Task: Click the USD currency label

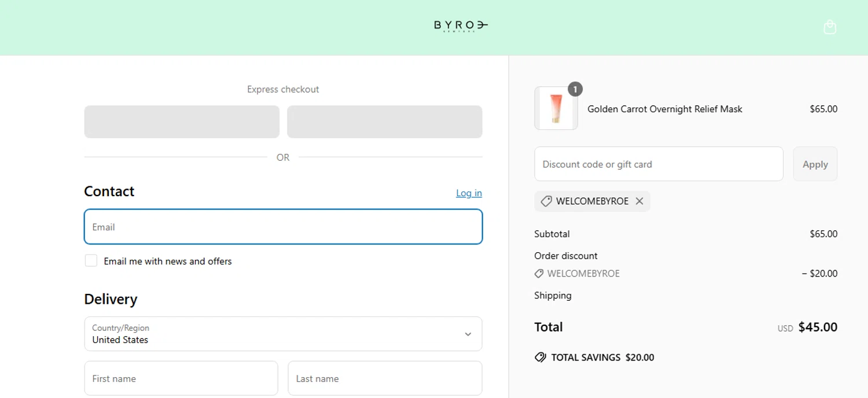Action: point(785,329)
